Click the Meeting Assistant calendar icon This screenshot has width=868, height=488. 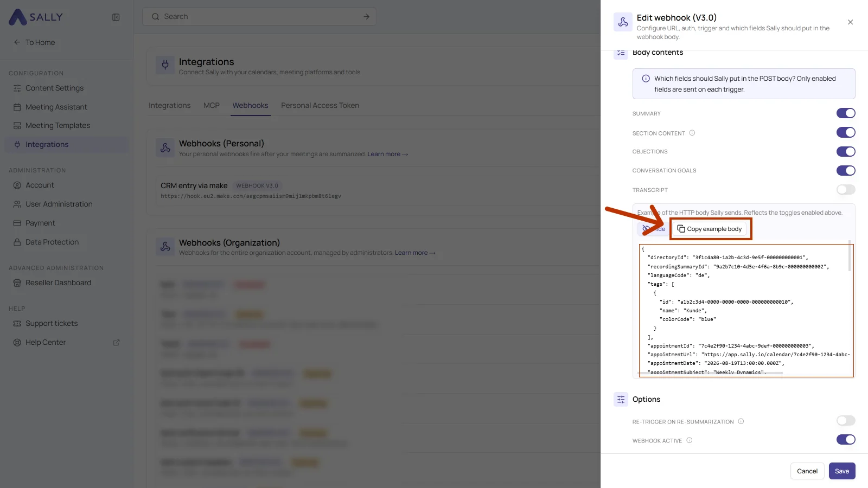click(x=17, y=107)
